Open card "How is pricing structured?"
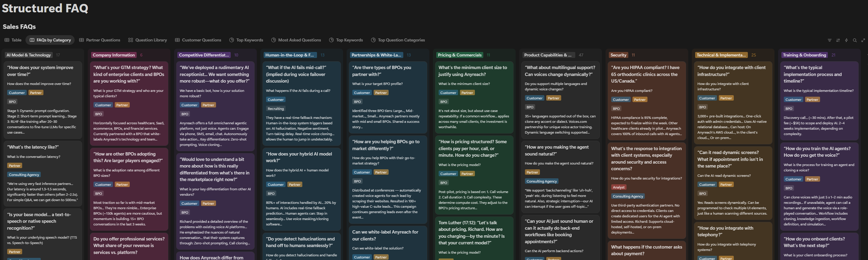The width and height of the screenshot is (868, 260). [474, 175]
